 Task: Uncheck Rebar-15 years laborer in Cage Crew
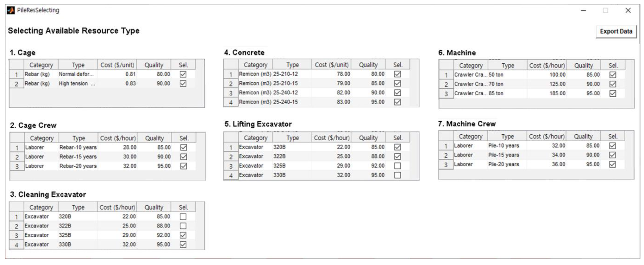click(183, 157)
